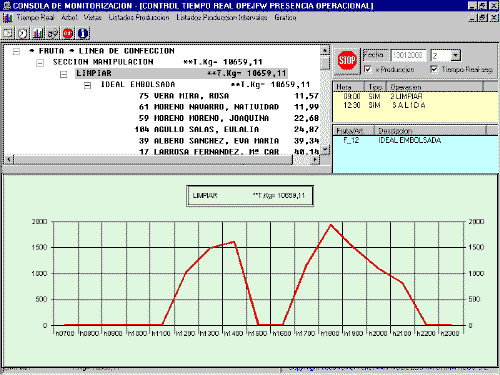Viewport: 500px width, 375px height.
Task: Click the blue information icon
Action: click(83, 33)
